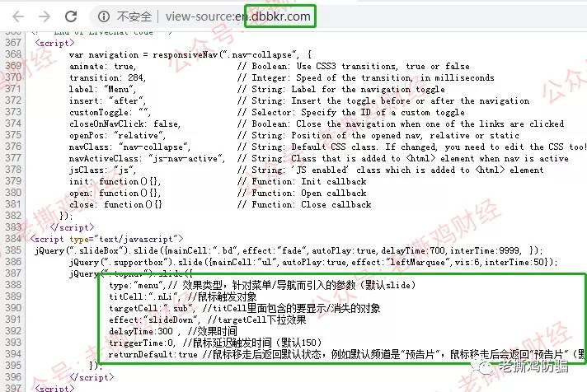Click 'jQuery(".slideBox").slide' on line 385
Image resolution: width=587 pixels, height=392 pixels.
pyautogui.click(x=100, y=250)
